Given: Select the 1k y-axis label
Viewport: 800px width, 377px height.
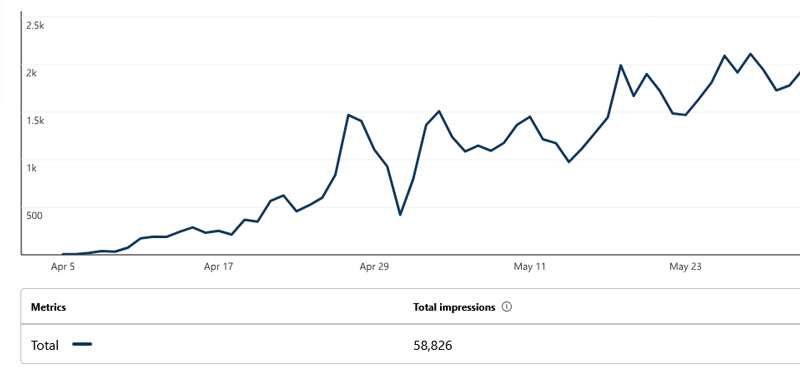Looking at the screenshot, I should click(x=32, y=168).
